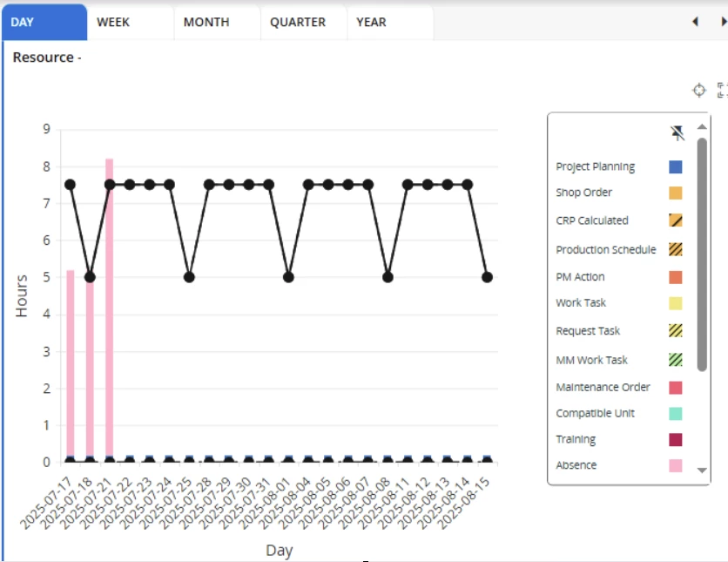Click the Shop Order color swatch
Image resolution: width=728 pixels, height=562 pixels.
coord(675,193)
